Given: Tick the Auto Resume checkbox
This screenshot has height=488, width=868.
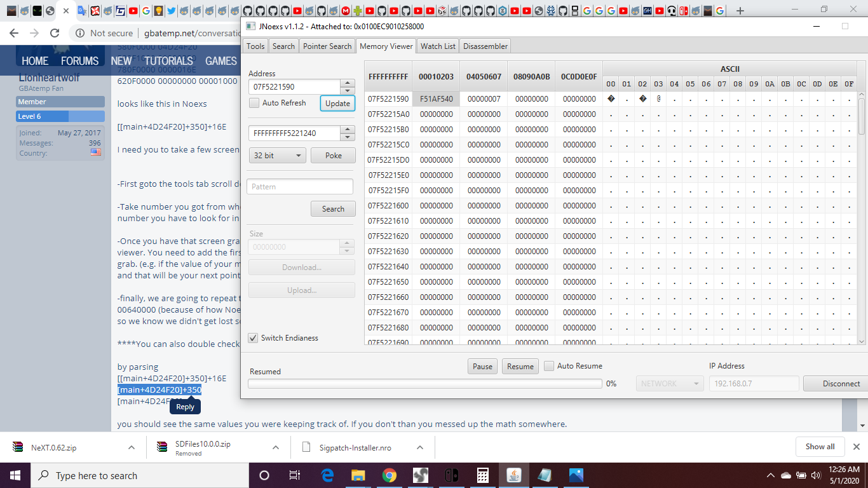Looking at the screenshot, I should tap(549, 366).
